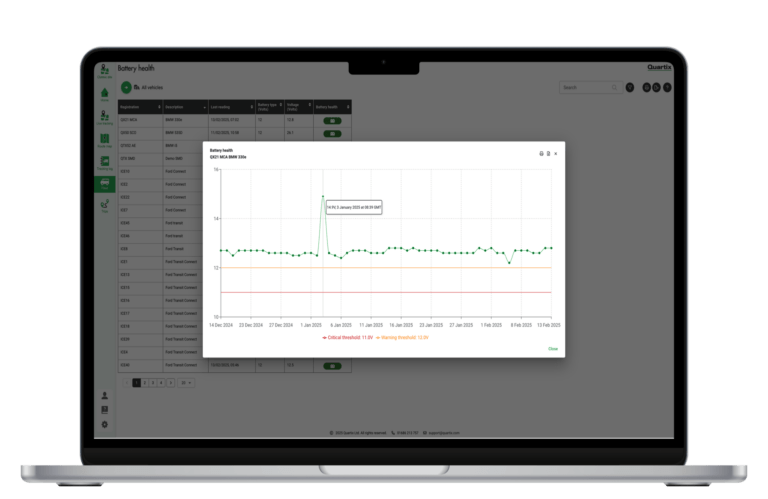This screenshot has height=499, width=768.
Task: Sort table by Description column
Action: (x=186, y=107)
